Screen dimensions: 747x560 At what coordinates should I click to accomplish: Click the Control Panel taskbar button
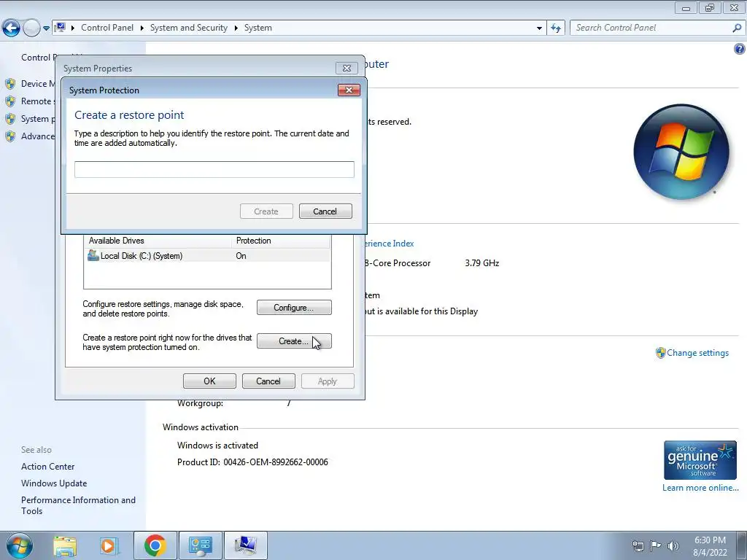(x=200, y=545)
